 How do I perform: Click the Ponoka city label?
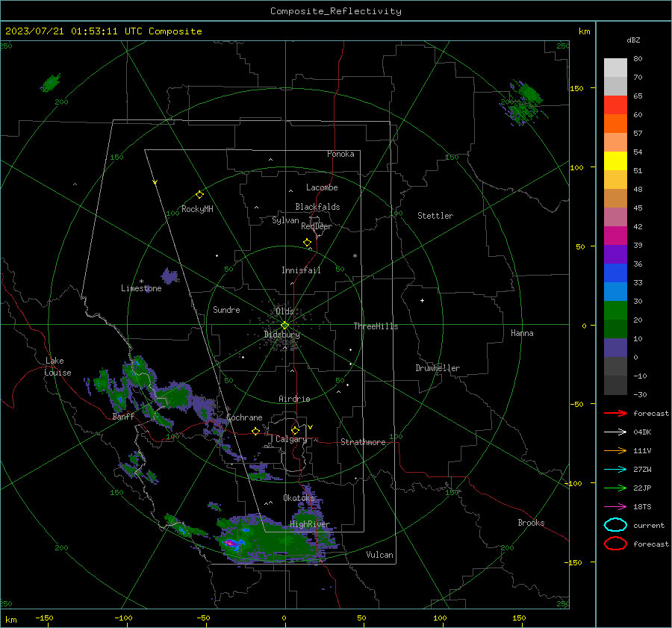(x=340, y=154)
